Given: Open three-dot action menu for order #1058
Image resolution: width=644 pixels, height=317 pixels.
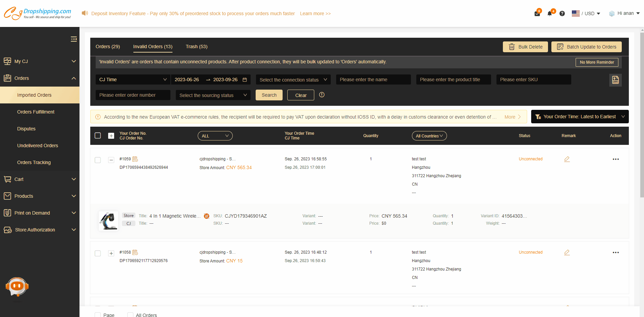Looking at the screenshot, I should pos(615,252).
